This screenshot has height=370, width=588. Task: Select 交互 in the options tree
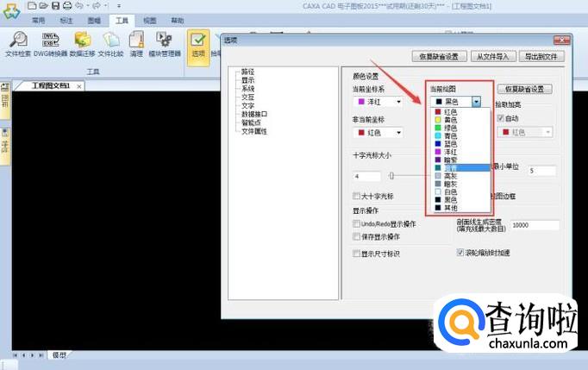click(x=248, y=97)
